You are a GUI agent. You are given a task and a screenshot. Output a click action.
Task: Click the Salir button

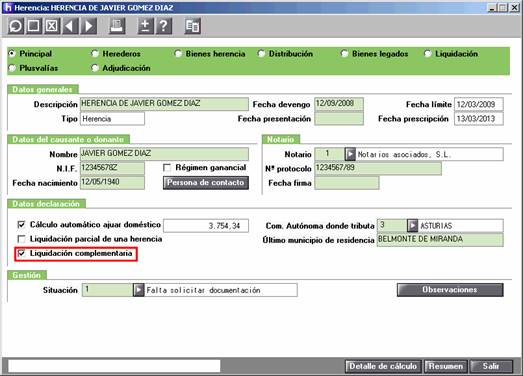(491, 366)
